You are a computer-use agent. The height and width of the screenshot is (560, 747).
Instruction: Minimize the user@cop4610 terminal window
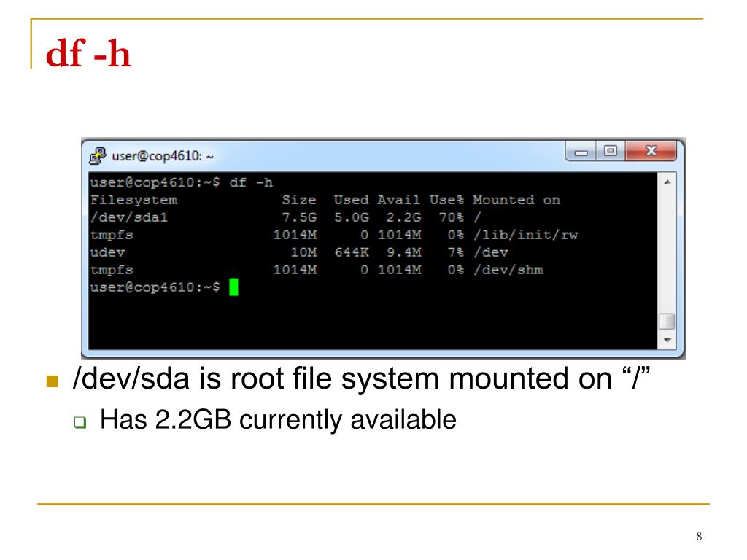coord(581,152)
